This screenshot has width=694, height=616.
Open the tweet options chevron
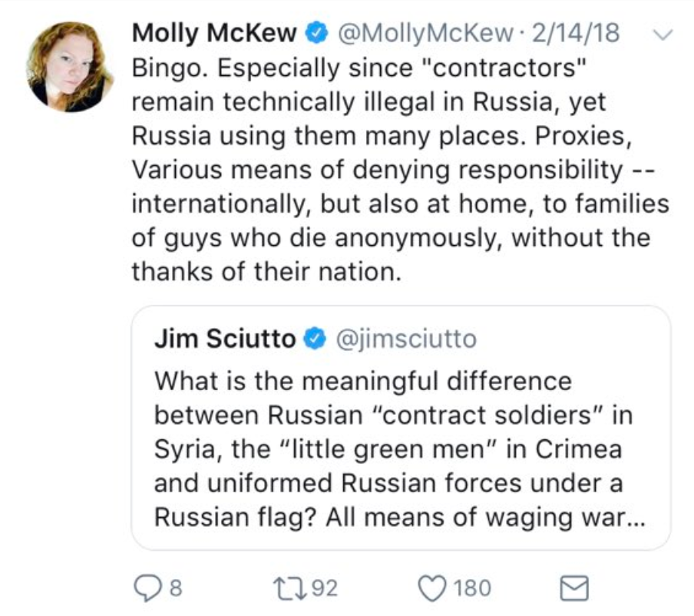(663, 34)
